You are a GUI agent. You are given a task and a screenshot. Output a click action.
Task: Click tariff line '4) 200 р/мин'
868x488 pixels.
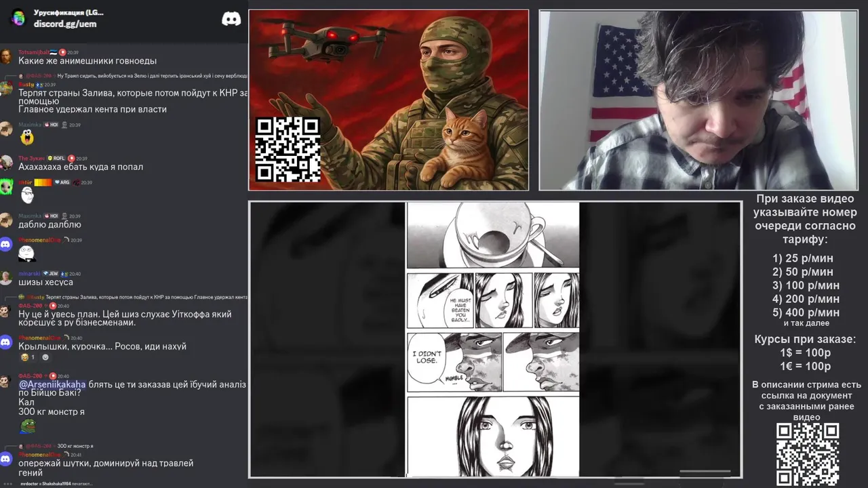[x=806, y=299]
